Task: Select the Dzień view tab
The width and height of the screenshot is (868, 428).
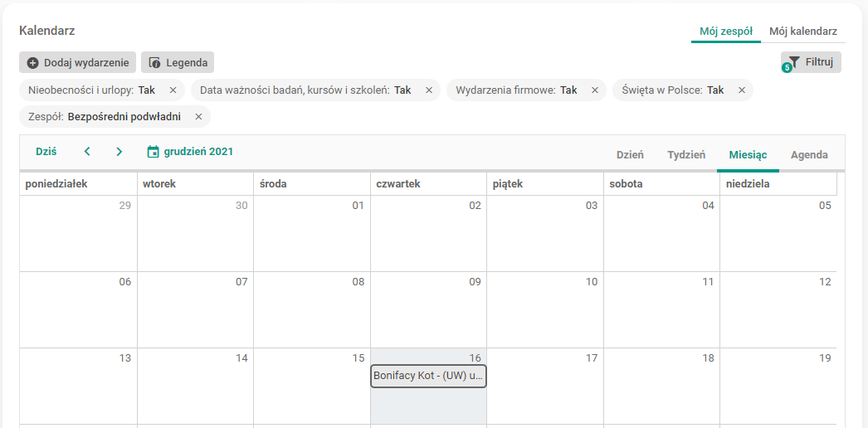Action: (630, 155)
